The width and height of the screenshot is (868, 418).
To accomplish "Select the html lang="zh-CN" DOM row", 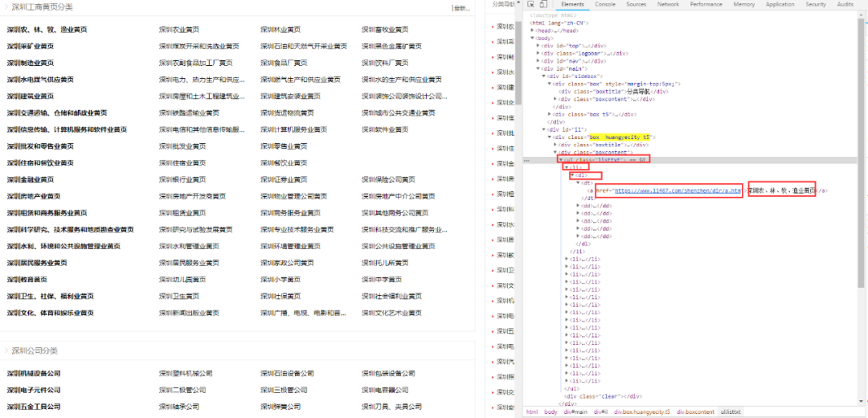I will pos(559,23).
